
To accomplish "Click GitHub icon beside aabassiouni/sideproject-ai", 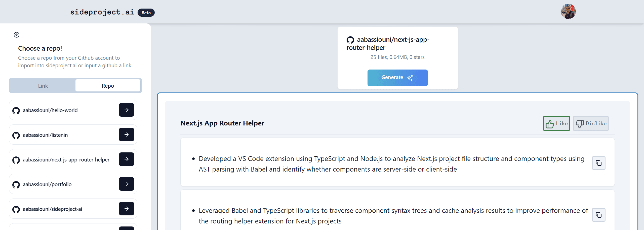I will click(x=16, y=209).
